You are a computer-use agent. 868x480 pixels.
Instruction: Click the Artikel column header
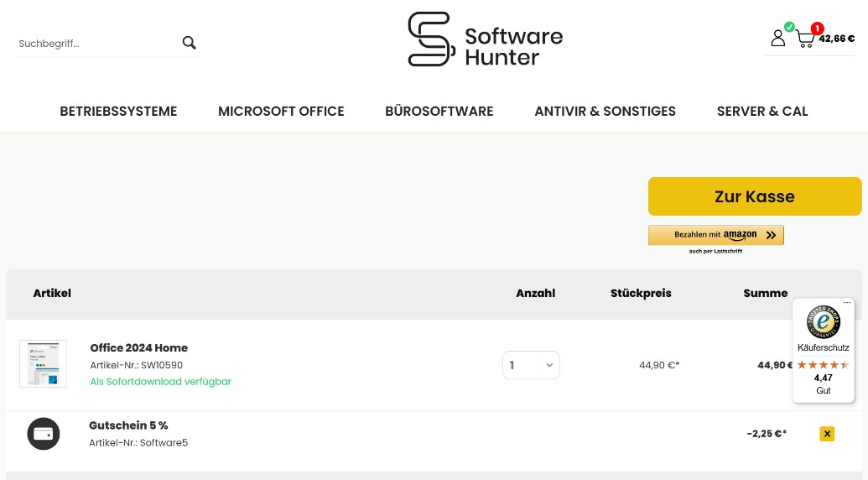(52, 294)
